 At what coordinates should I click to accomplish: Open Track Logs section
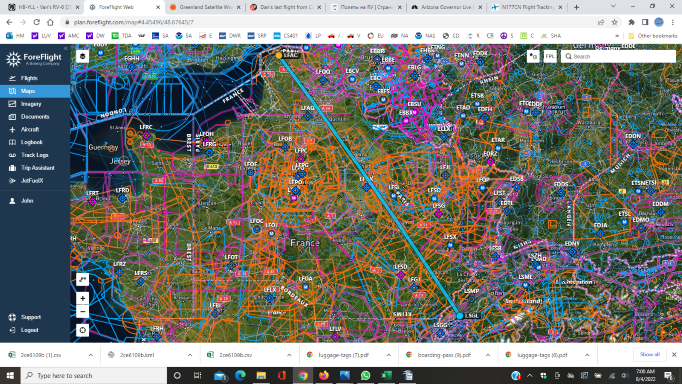coord(35,155)
